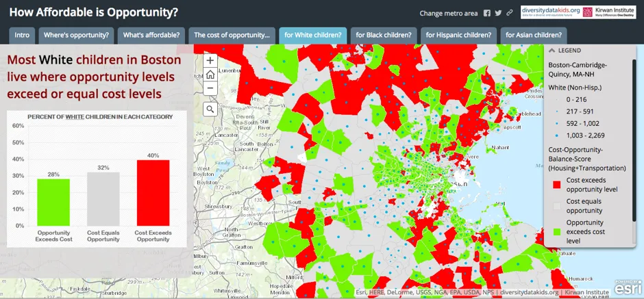Switch to the Intro tab
The image size is (644, 299).
(x=22, y=35)
